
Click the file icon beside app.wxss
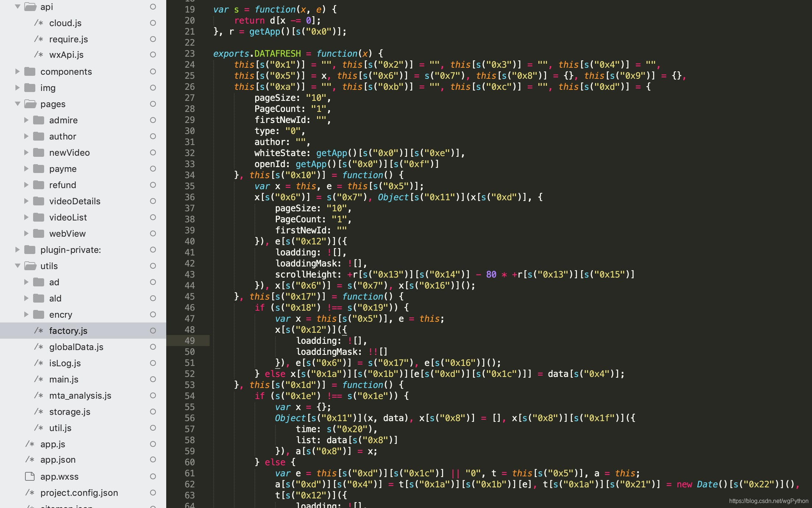pyautogui.click(x=30, y=476)
